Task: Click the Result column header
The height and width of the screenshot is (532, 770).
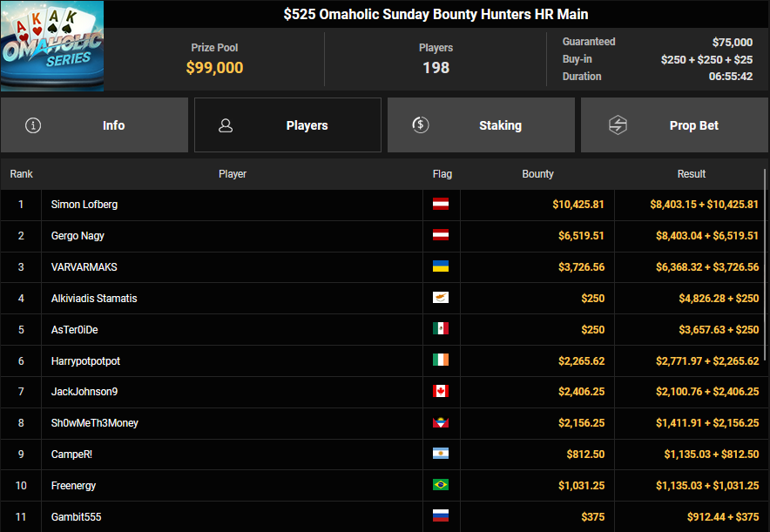Action: (691, 174)
